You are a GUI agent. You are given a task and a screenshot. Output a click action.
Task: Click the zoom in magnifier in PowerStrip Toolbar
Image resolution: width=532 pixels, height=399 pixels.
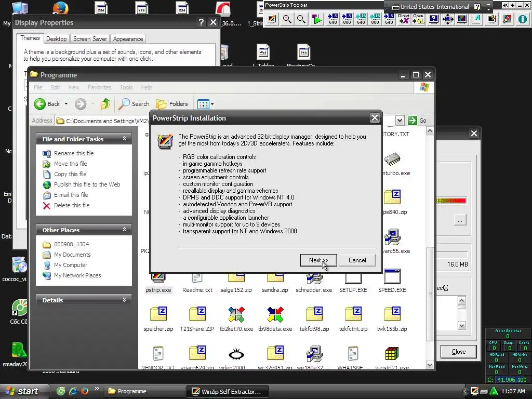[x=287, y=19]
